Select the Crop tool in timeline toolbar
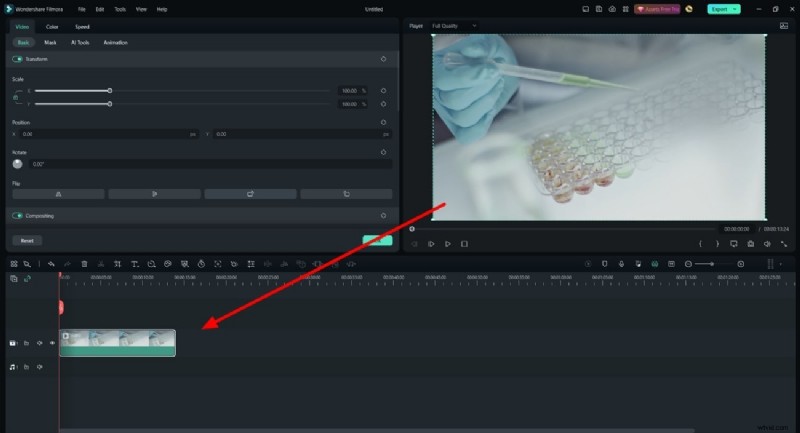Image resolution: width=800 pixels, height=433 pixels. (118, 264)
